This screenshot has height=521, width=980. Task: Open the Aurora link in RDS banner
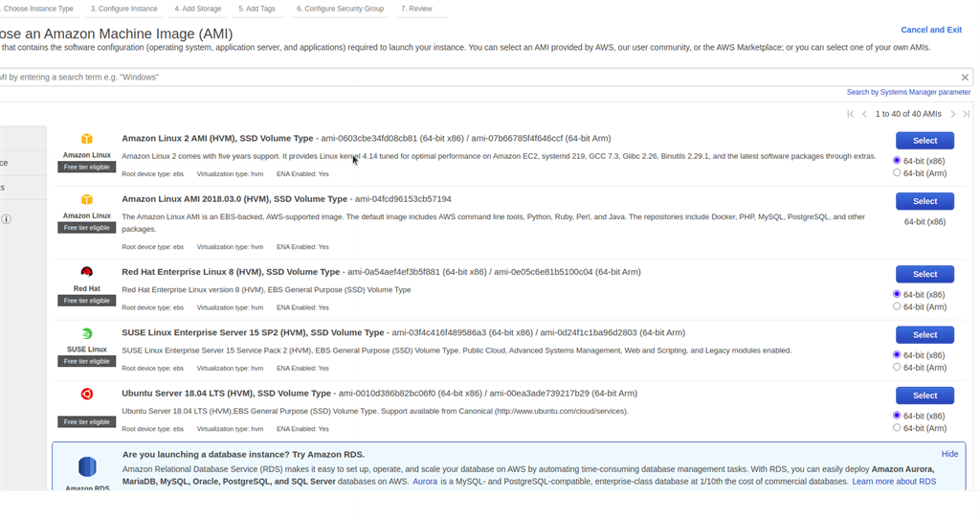(425, 482)
